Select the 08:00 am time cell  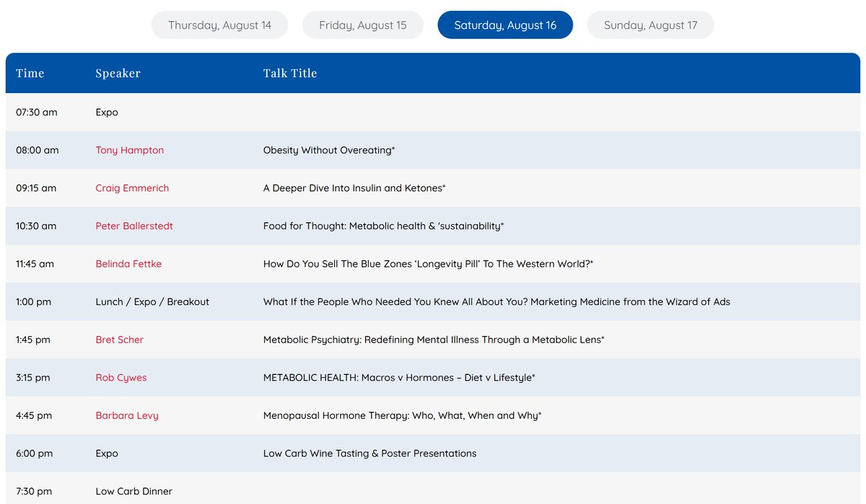pos(38,150)
